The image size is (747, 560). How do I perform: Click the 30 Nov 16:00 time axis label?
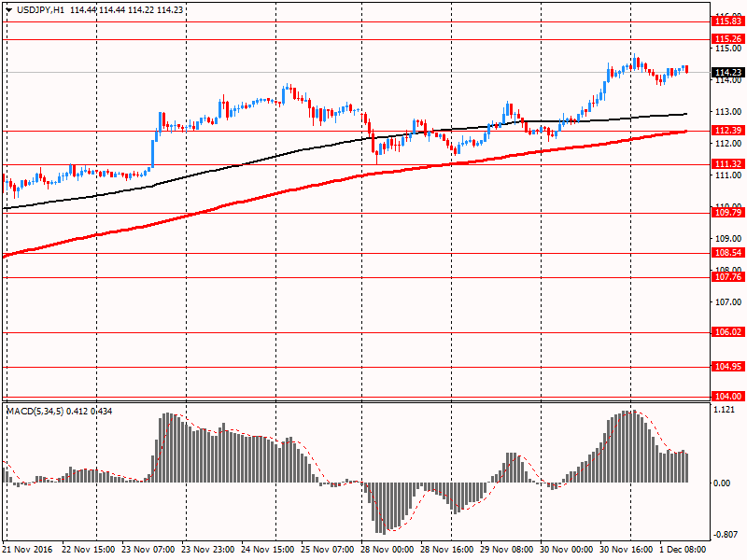[x=626, y=549]
